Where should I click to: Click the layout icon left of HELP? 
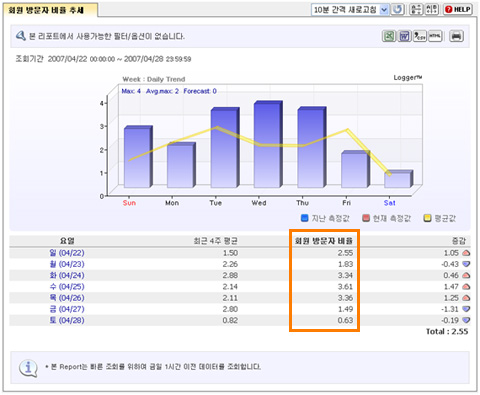point(432,9)
